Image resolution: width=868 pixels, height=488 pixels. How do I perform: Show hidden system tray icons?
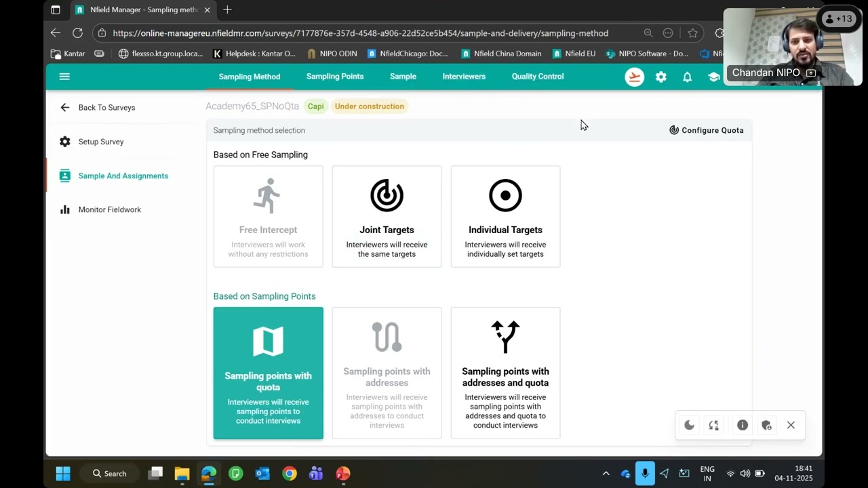tap(606, 474)
